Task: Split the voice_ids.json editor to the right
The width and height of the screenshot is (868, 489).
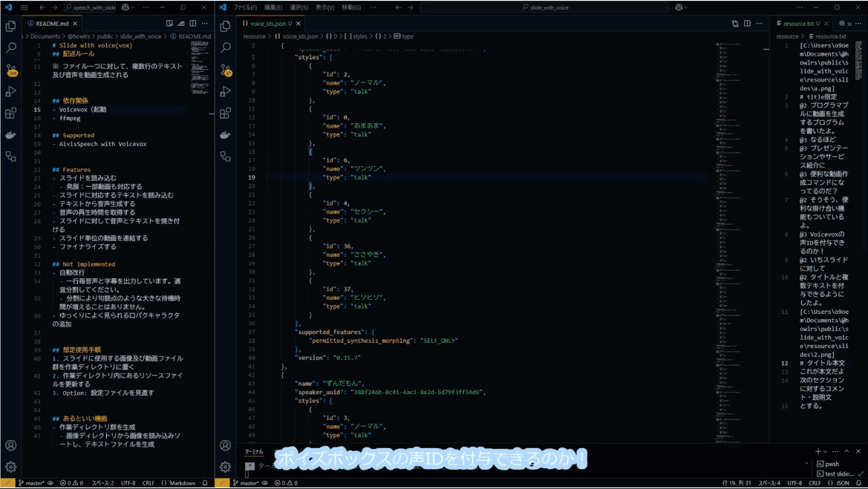Action: (748, 24)
